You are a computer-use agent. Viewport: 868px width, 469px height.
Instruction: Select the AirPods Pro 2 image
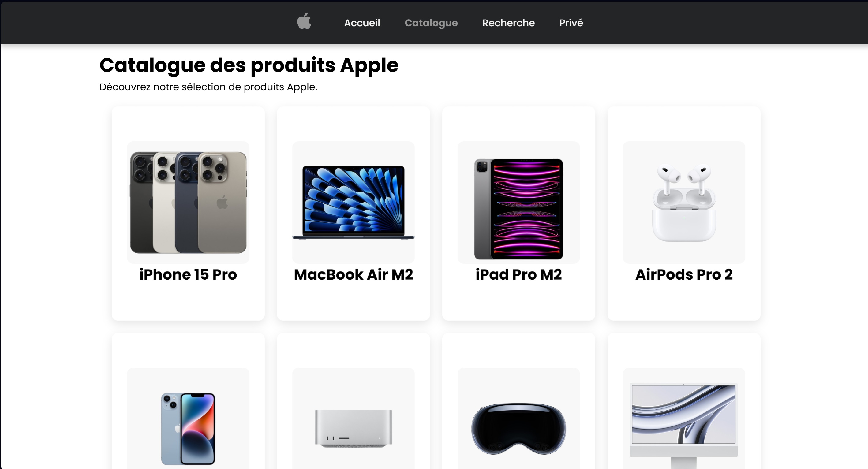(x=684, y=202)
